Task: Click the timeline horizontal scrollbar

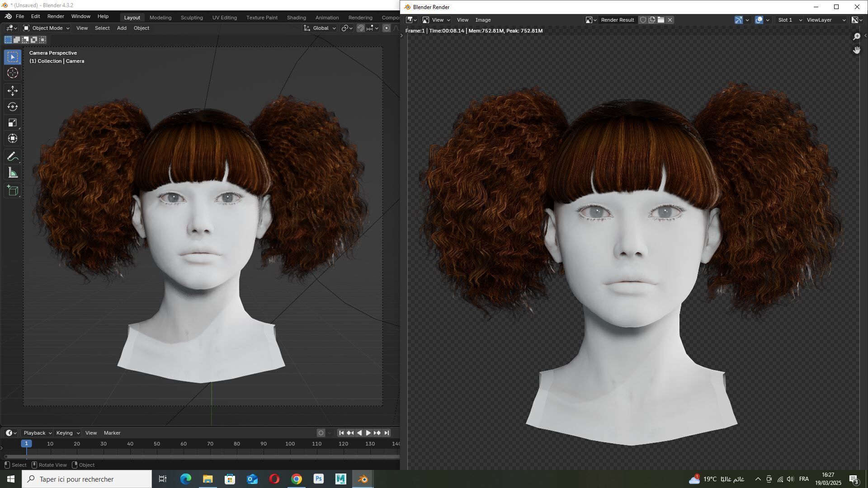Action: pos(201,457)
